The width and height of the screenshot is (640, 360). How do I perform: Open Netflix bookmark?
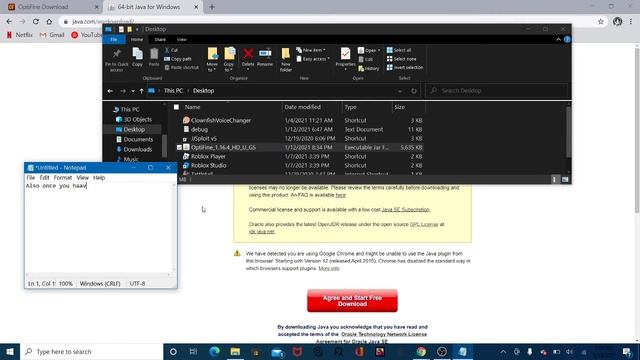tap(20, 35)
